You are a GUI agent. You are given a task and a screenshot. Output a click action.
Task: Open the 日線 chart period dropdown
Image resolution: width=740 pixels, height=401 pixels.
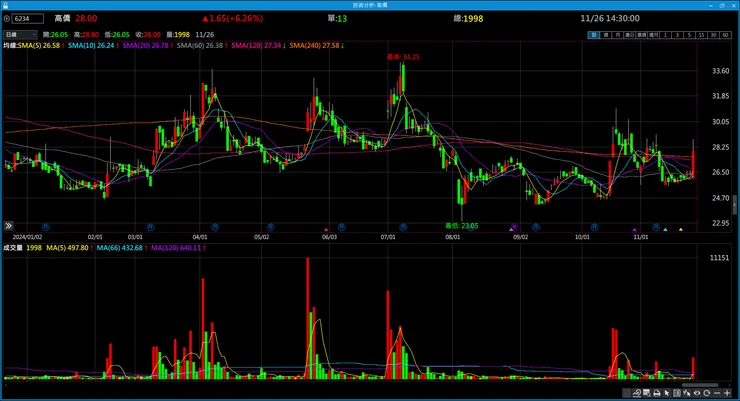pos(20,34)
